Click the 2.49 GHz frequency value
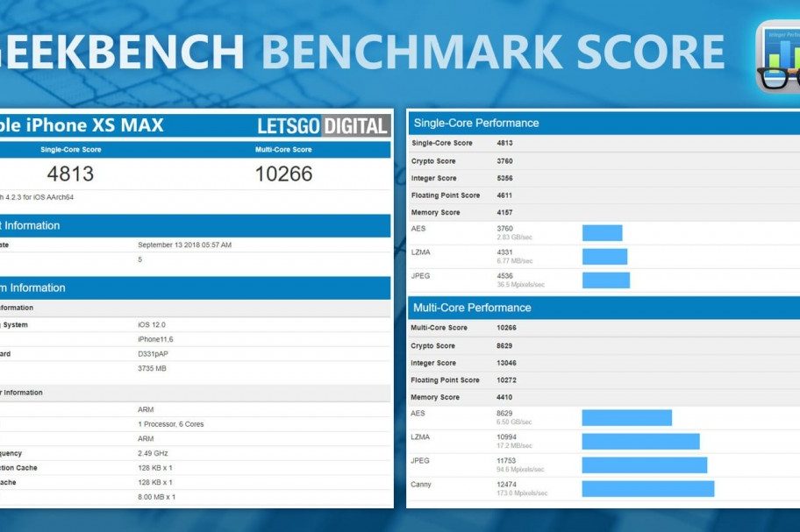The width and height of the screenshot is (800, 532). tap(153, 453)
